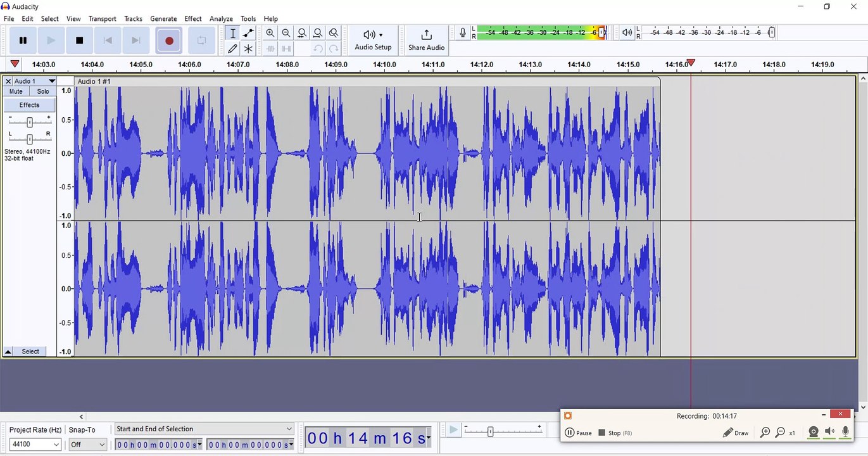Open the Transport menu
The image size is (868, 456).
[x=103, y=19]
